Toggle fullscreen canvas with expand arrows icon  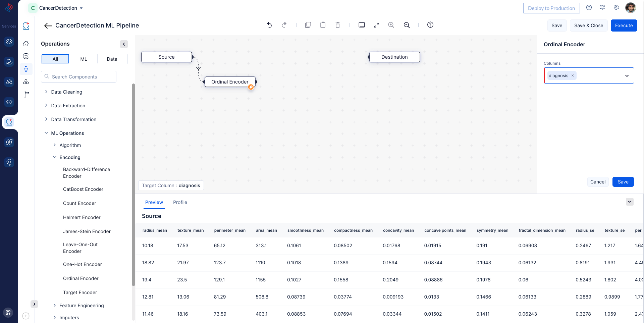(x=376, y=25)
